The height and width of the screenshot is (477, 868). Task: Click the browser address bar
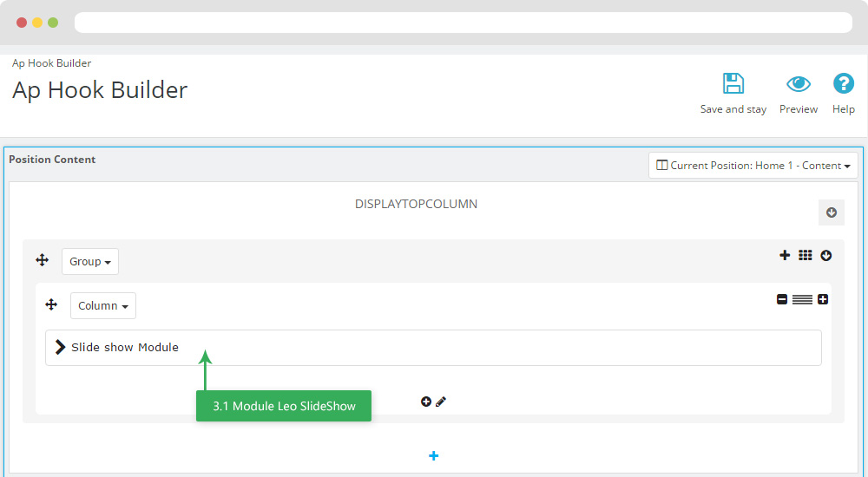point(464,23)
